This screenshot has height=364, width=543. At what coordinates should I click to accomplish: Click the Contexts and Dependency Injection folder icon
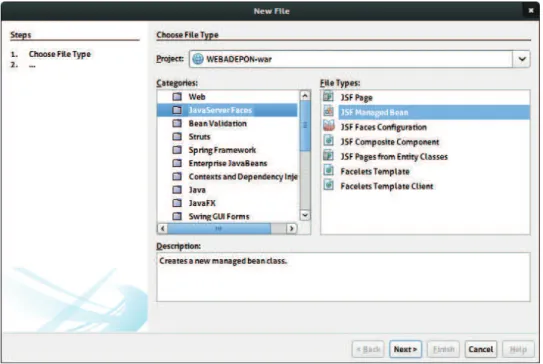[177, 177]
